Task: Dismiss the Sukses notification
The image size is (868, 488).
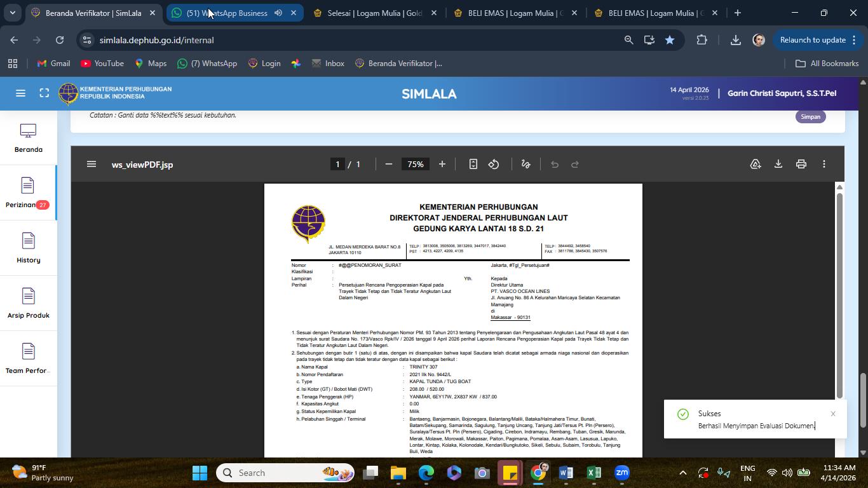Action: 833,414
